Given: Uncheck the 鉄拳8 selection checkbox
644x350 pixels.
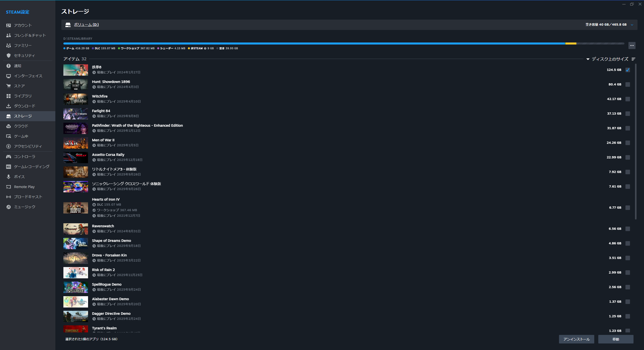Looking at the screenshot, I should pos(628,70).
